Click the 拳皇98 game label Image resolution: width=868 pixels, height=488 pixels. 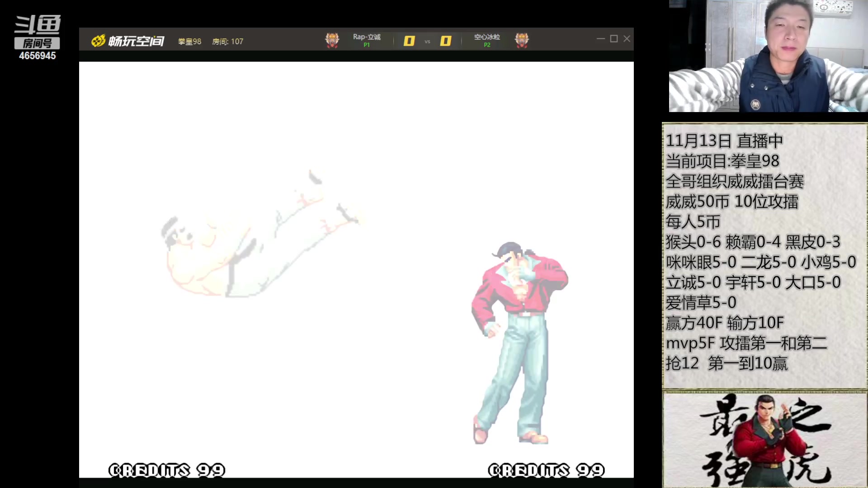click(x=189, y=42)
